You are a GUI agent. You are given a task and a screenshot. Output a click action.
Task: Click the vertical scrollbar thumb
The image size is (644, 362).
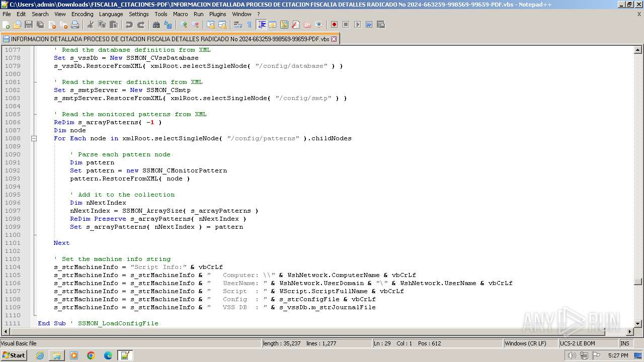637,282
